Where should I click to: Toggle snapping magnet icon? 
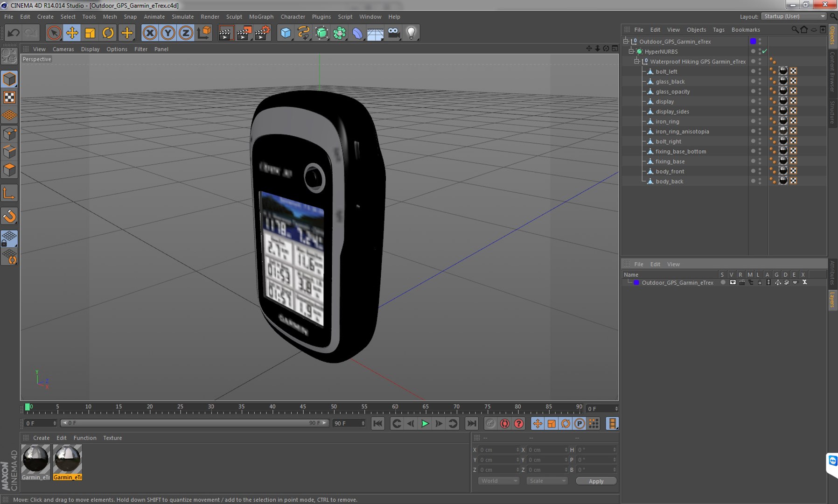9,216
